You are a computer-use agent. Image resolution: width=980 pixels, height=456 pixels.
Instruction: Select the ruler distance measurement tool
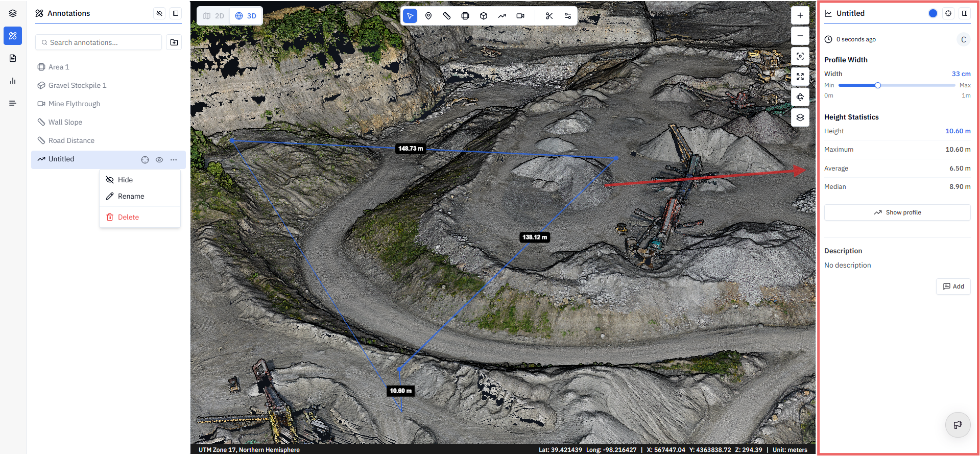447,16
